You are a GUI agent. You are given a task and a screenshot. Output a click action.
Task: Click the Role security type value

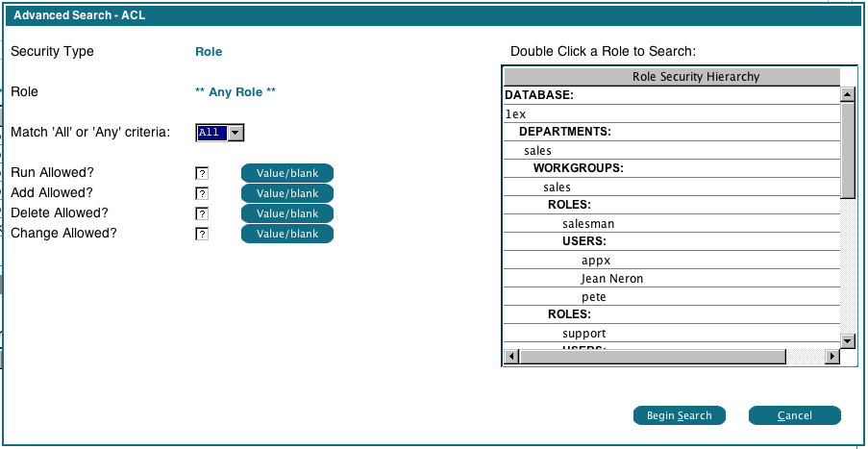tap(209, 52)
